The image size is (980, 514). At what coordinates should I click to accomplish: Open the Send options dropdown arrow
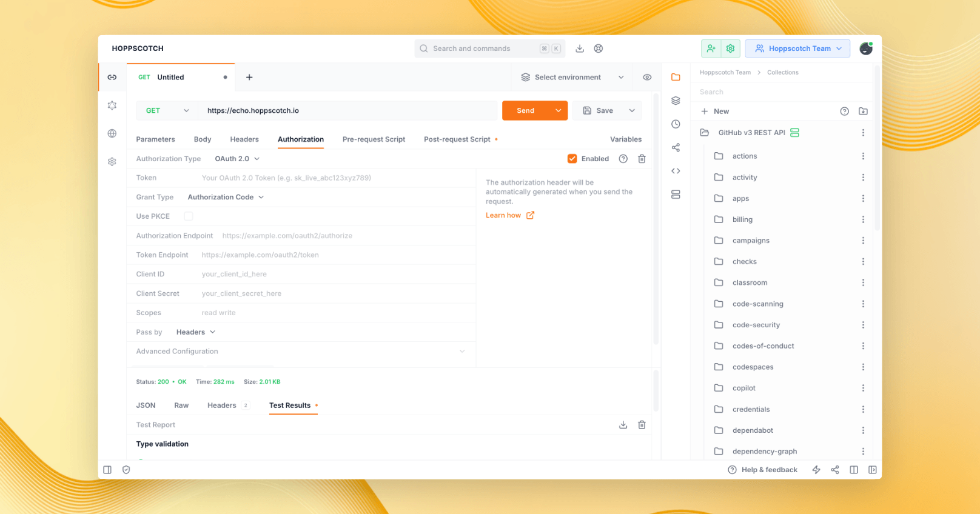(x=558, y=110)
